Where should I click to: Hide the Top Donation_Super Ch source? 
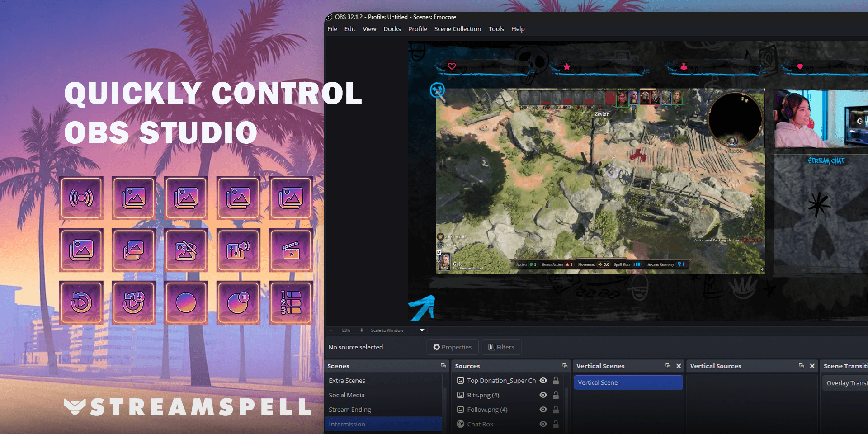point(543,381)
